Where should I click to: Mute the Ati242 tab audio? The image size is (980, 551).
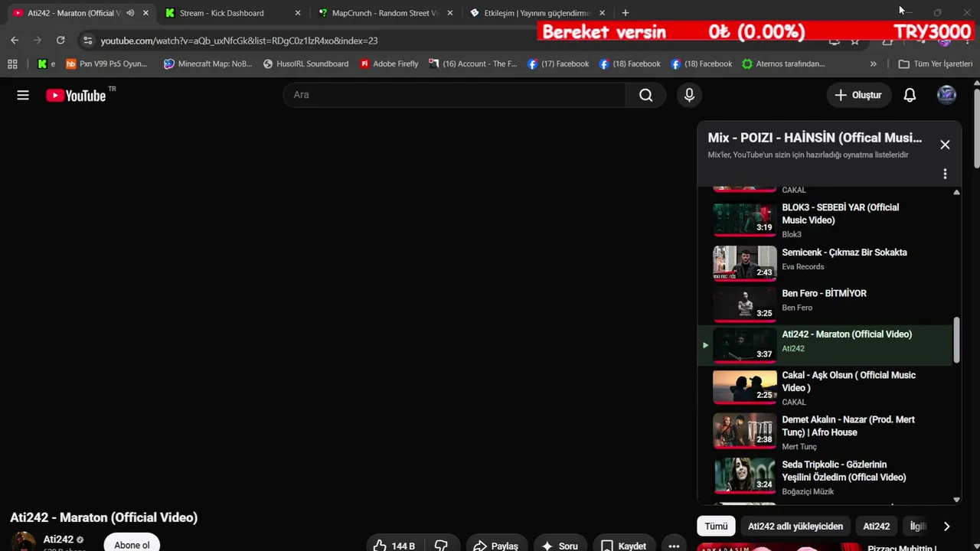point(130,13)
